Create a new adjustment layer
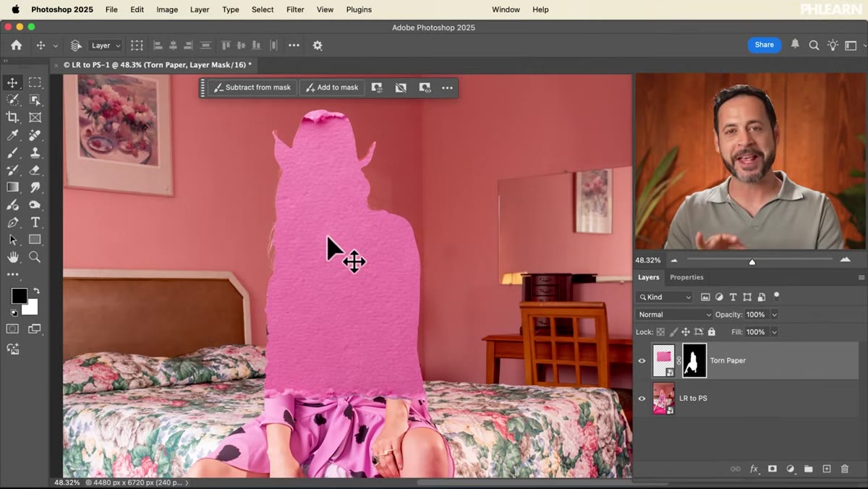This screenshot has width=868, height=489. 791,469
